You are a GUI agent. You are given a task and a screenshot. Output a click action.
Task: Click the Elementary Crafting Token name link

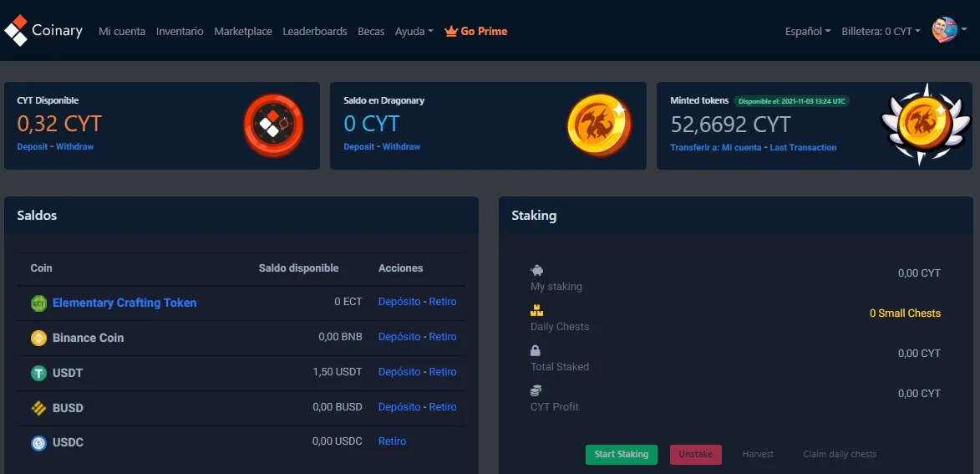point(124,303)
